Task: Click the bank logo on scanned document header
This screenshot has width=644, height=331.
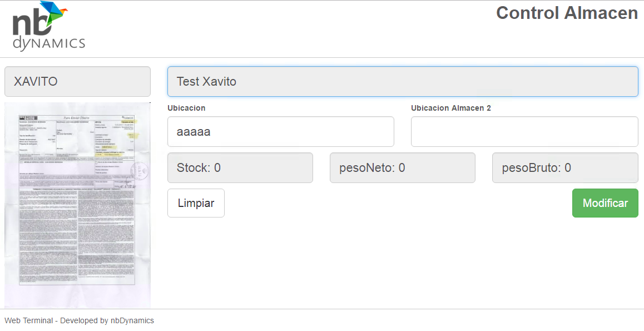Action: 28,118
